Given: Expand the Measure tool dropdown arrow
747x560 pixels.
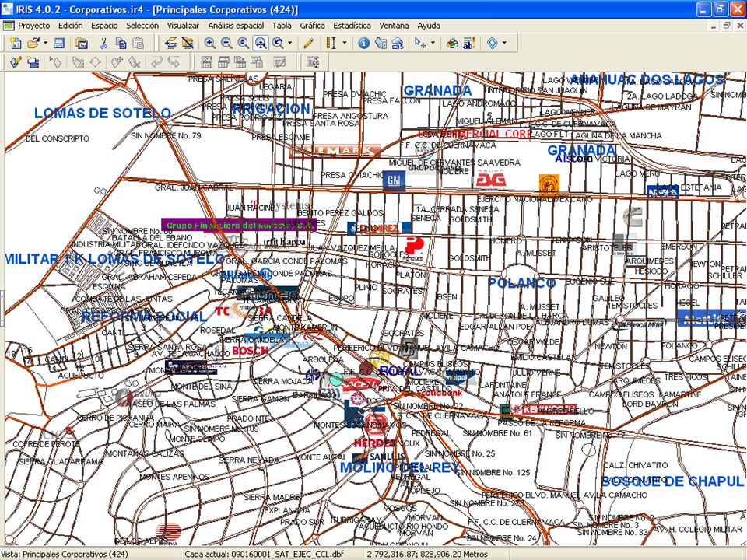Looking at the screenshot, I should coord(345,44).
